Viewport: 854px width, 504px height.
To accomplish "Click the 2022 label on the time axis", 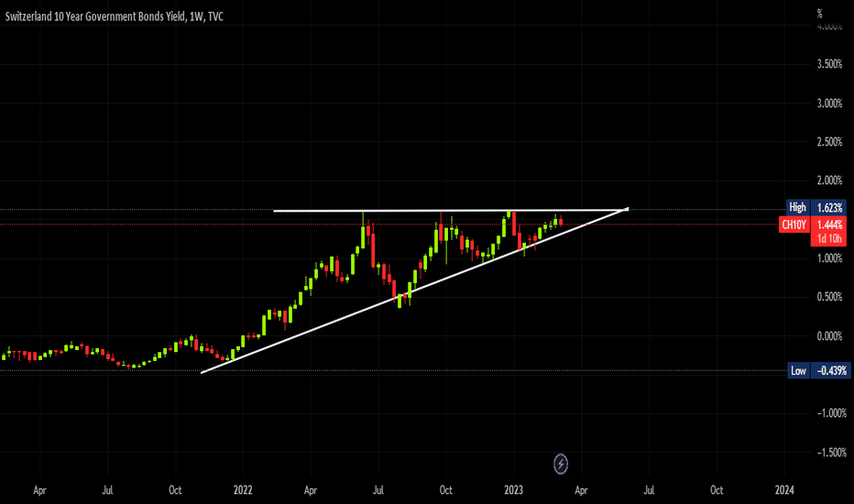I will point(243,490).
